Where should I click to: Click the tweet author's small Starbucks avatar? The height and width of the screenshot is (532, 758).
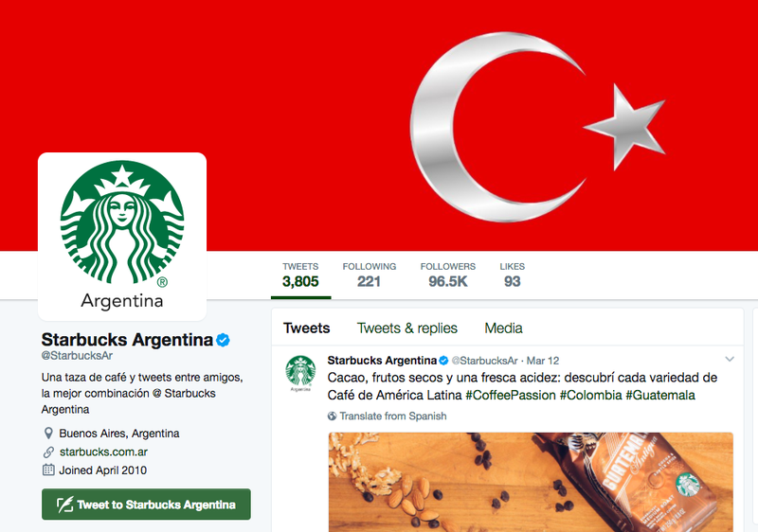pos(300,373)
